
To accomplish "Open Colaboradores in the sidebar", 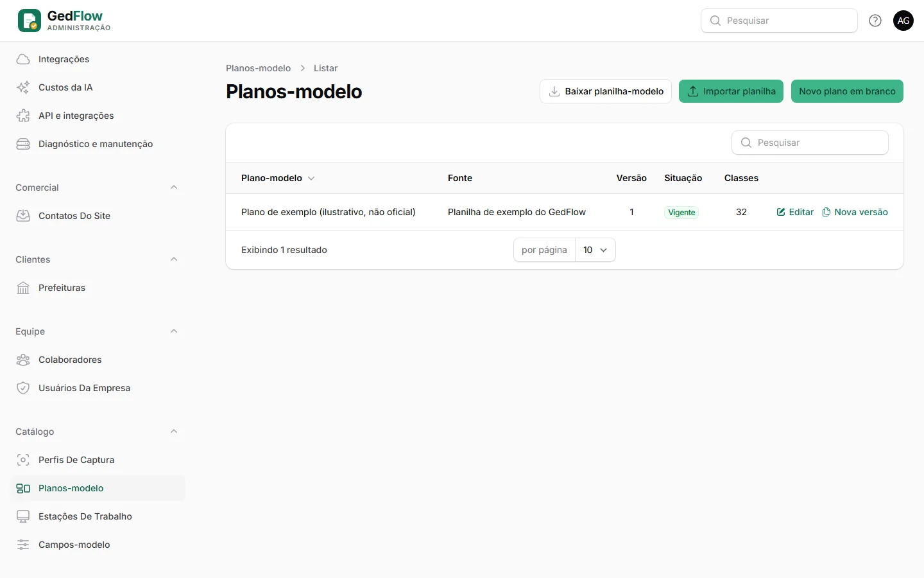I will click(x=98, y=360).
